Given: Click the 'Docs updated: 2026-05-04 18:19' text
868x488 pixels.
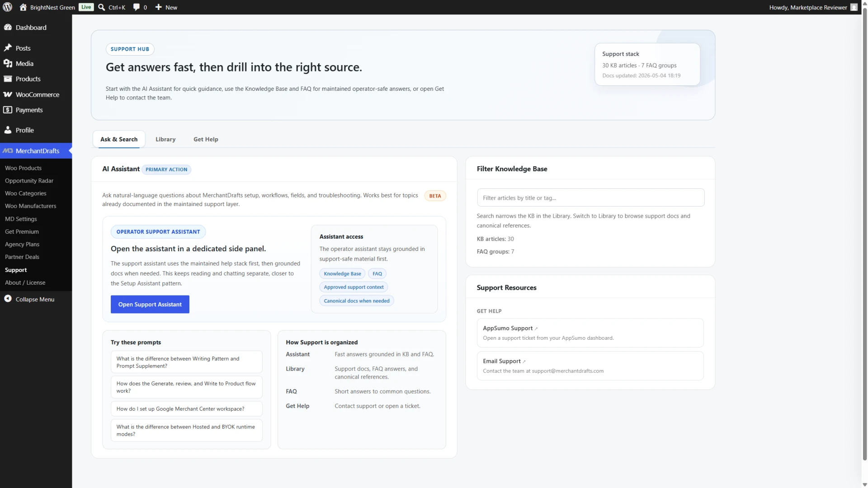Looking at the screenshot, I should pos(641,75).
